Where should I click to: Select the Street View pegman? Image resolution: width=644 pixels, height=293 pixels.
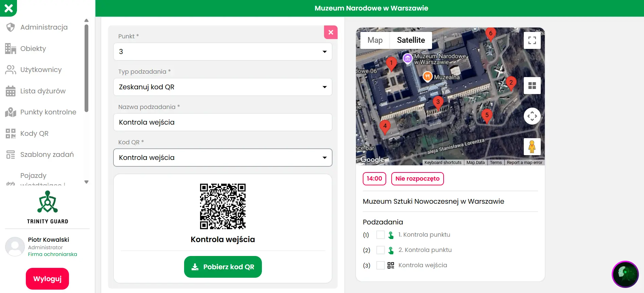pos(532,147)
